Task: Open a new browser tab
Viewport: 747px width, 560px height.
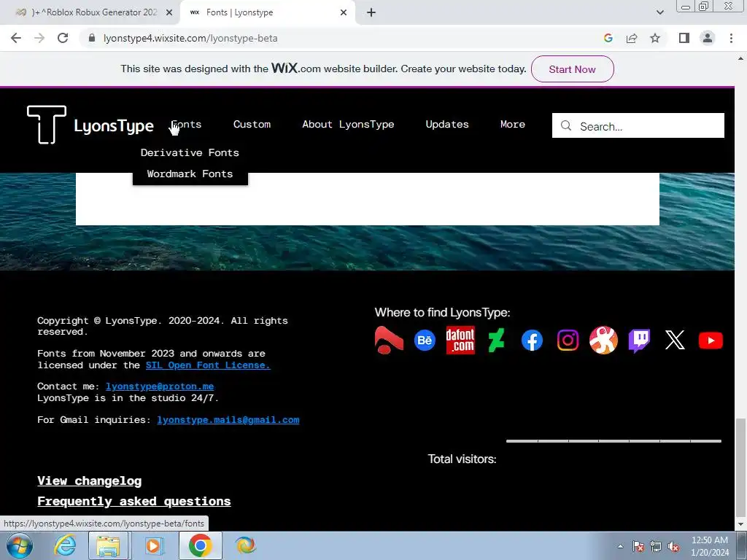Action: [x=371, y=13]
